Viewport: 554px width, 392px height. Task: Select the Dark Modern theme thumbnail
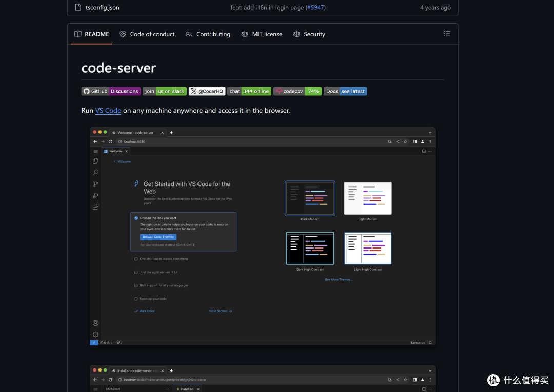(x=310, y=198)
